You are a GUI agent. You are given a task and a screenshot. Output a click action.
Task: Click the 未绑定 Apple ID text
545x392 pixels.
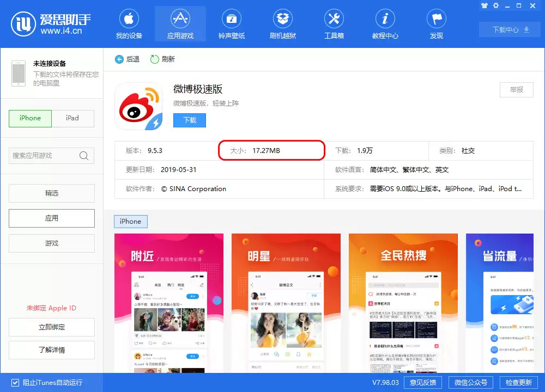click(51, 308)
